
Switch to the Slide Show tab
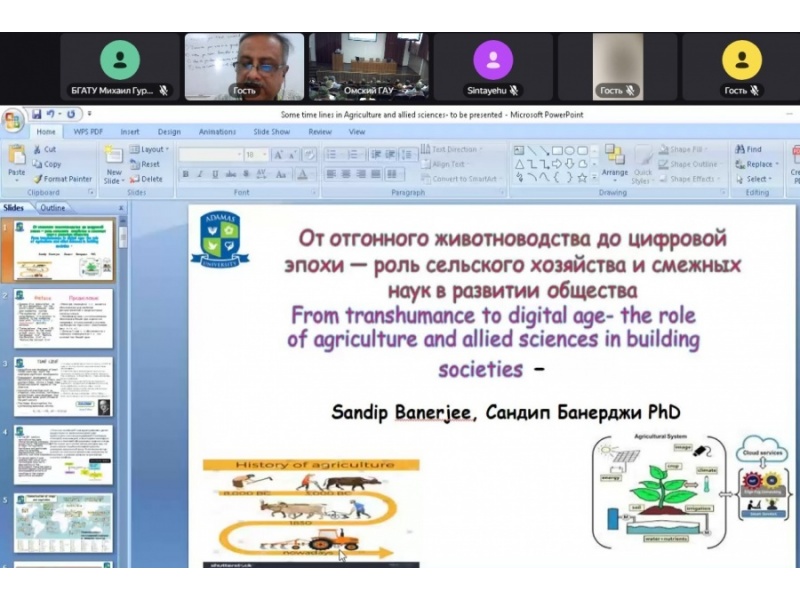click(x=271, y=132)
